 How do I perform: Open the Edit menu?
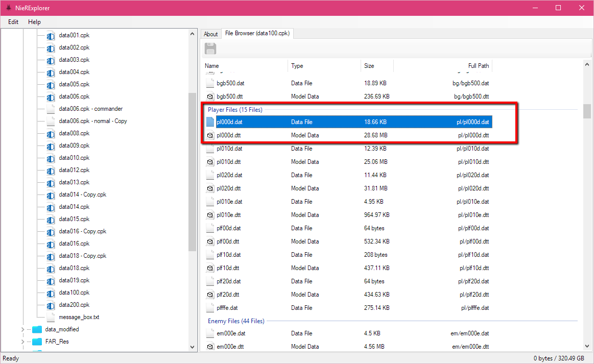13,22
